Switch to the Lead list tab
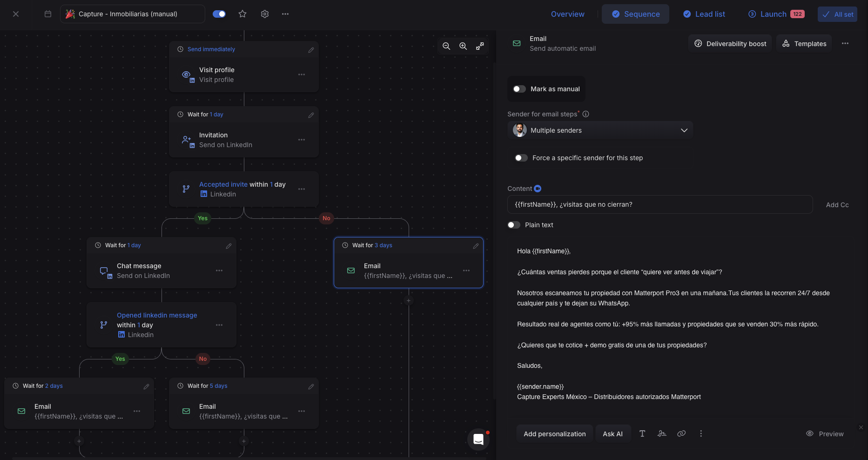The width and height of the screenshot is (868, 460). pyautogui.click(x=704, y=14)
